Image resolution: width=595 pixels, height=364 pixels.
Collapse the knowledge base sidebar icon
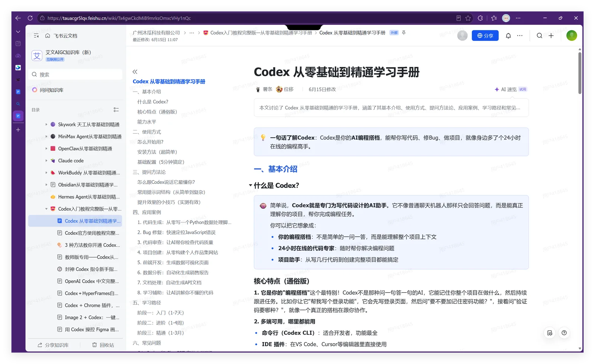click(36, 36)
